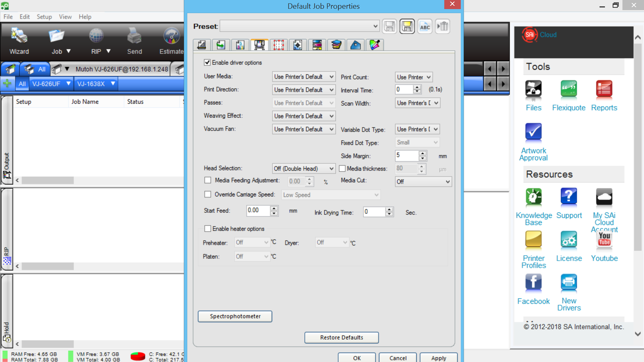Click the Estimate gauge icon
Viewport: 644px width, 362px height.
(171, 36)
